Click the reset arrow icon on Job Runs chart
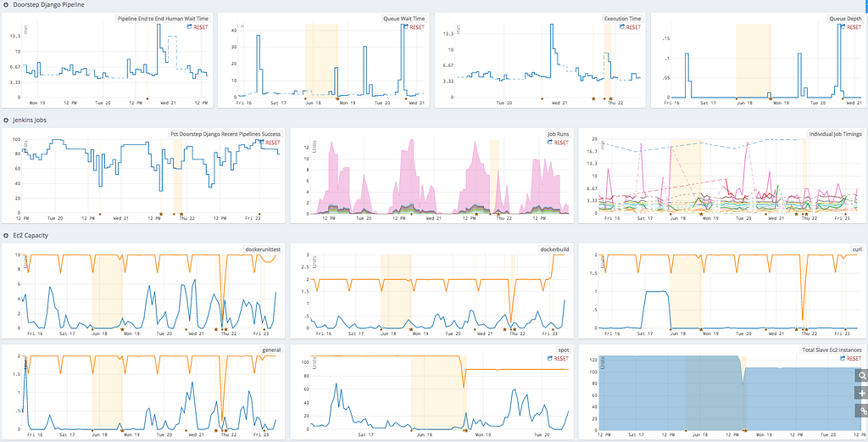 pyautogui.click(x=549, y=143)
